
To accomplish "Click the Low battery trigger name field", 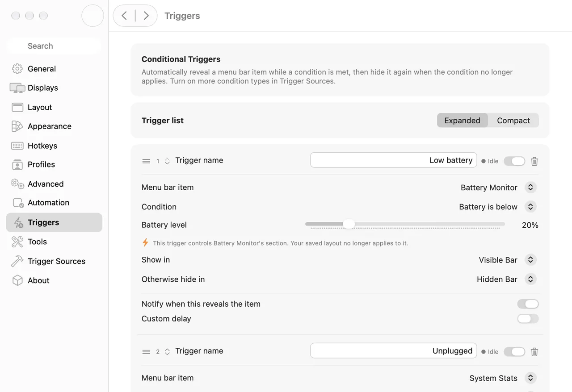I will point(394,160).
